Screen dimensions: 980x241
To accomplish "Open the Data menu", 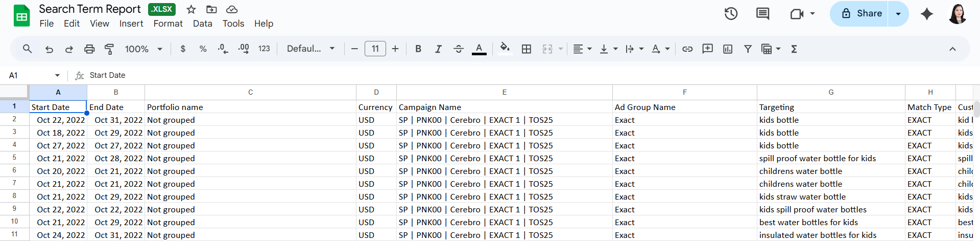I will coord(202,24).
